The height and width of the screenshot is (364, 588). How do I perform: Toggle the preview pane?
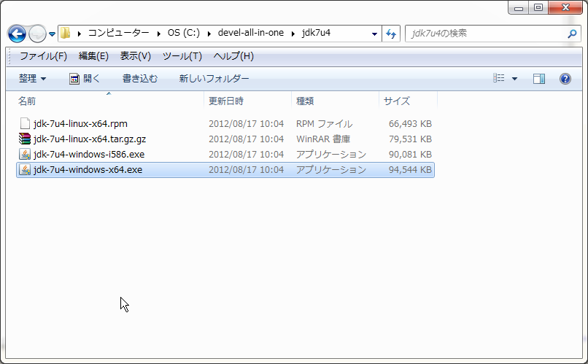(539, 79)
